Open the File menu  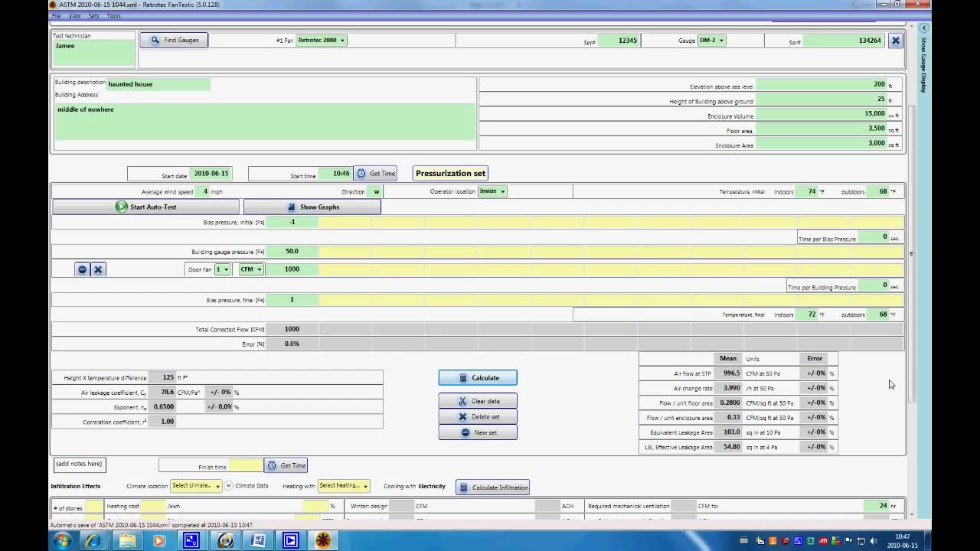(56, 16)
